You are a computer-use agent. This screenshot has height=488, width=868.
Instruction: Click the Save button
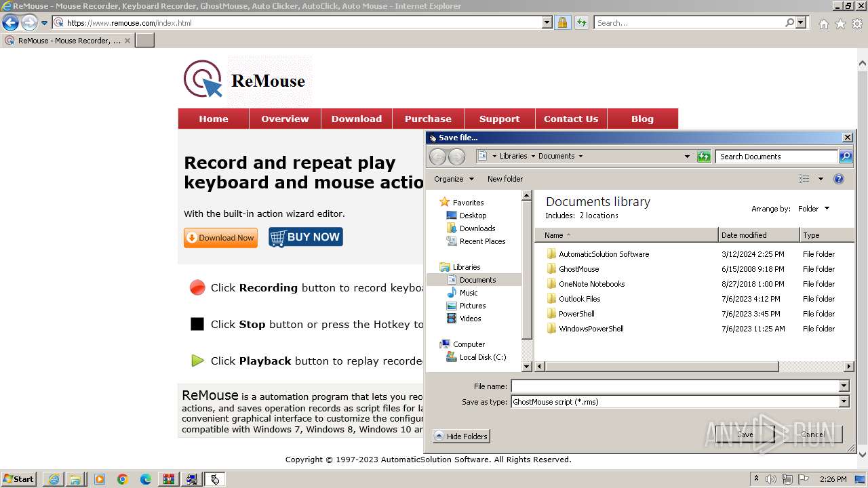[745, 434]
